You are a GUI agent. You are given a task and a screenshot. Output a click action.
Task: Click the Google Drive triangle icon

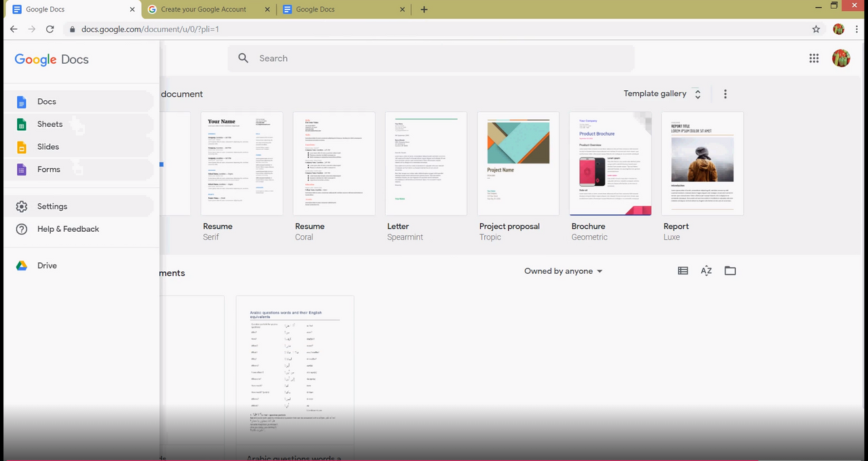pyautogui.click(x=22, y=266)
